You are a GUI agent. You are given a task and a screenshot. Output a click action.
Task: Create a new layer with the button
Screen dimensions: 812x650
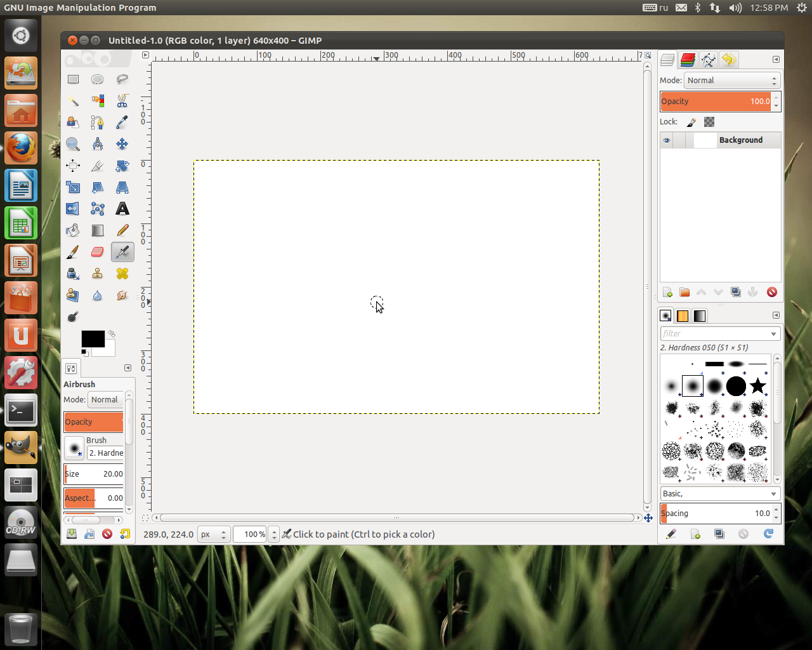coord(667,292)
